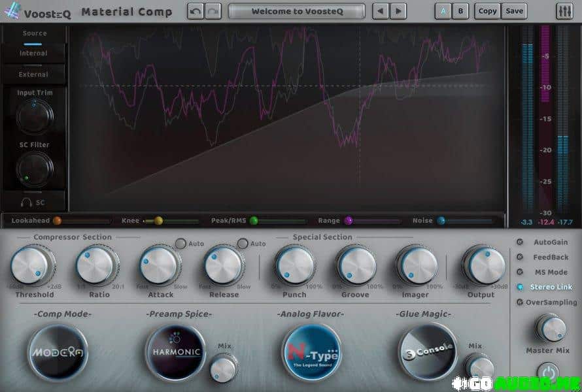582x392 pixels.
Task: Click the N-Type analog flavor badge
Action: click(312, 352)
